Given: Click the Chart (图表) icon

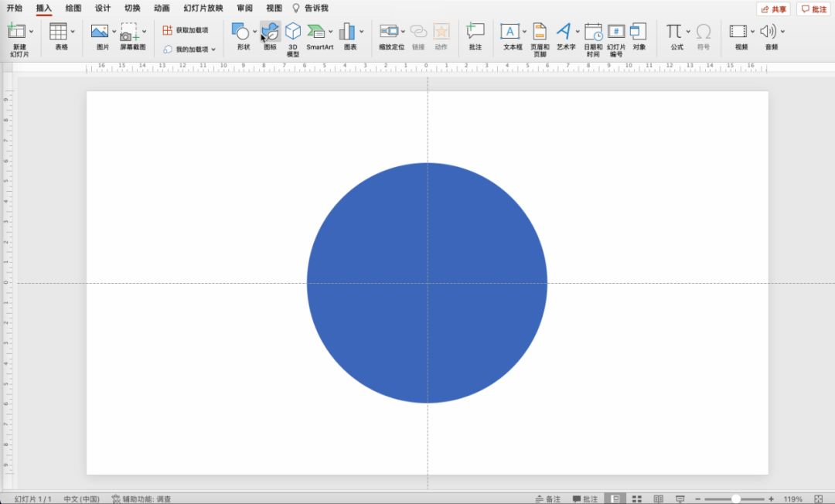Looking at the screenshot, I should point(347,32).
